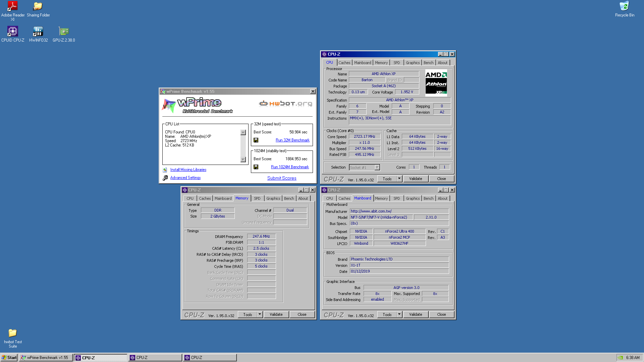644x362 pixels.
Task: Click Close button in Memory CPU-Z window
Action: pos(302,314)
